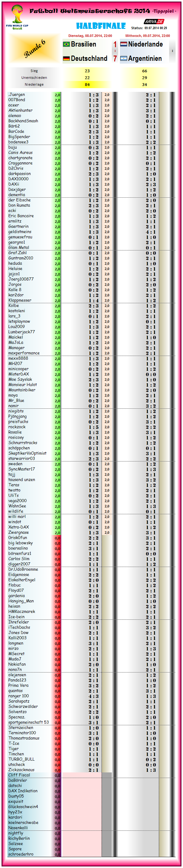183x868 pixels.
Task: Select player maxperformance
Action: [x=24, y=353]
